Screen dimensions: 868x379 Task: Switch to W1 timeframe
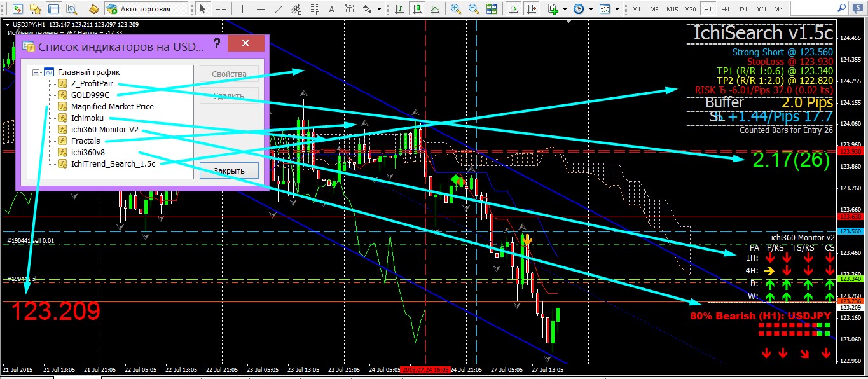tap(761, 9)
